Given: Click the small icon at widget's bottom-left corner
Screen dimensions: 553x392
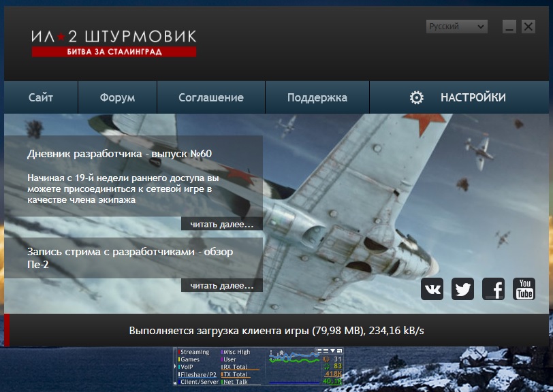Looking at the screenshot, I should pyautogui.click(x=175, y=383).
